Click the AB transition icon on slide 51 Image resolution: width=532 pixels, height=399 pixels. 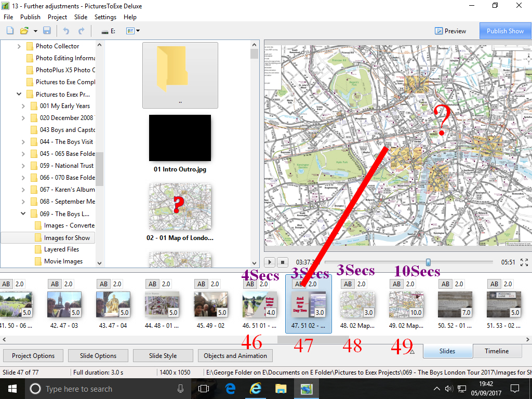point(495,284)
